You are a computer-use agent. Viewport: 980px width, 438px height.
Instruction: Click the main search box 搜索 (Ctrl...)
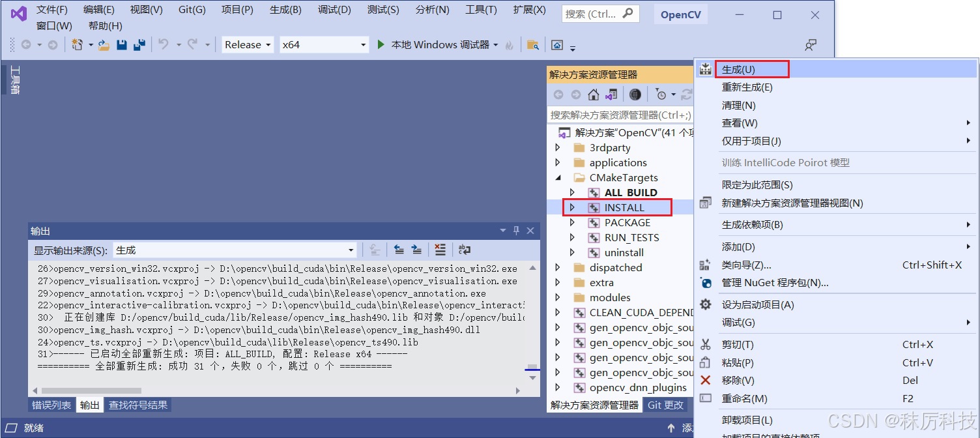coord(600,14)
